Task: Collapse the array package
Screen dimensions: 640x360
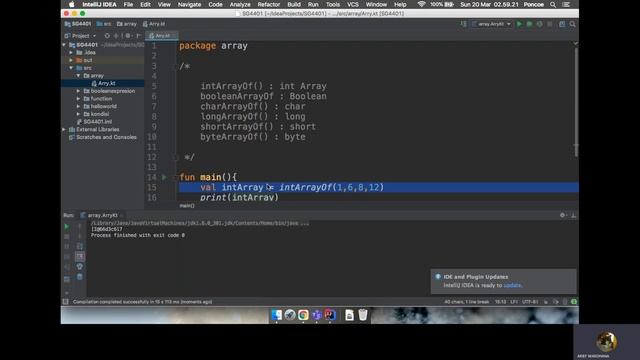Action: coord(78,76)
